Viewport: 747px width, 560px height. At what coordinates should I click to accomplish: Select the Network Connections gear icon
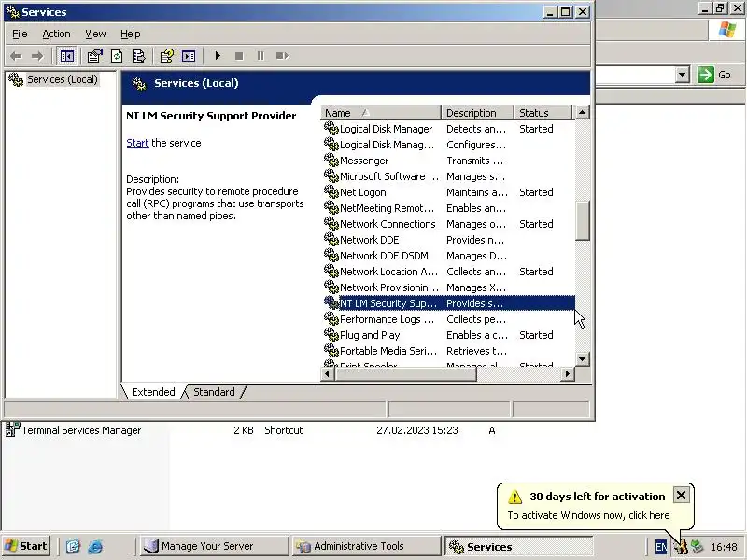click(331, 224)
